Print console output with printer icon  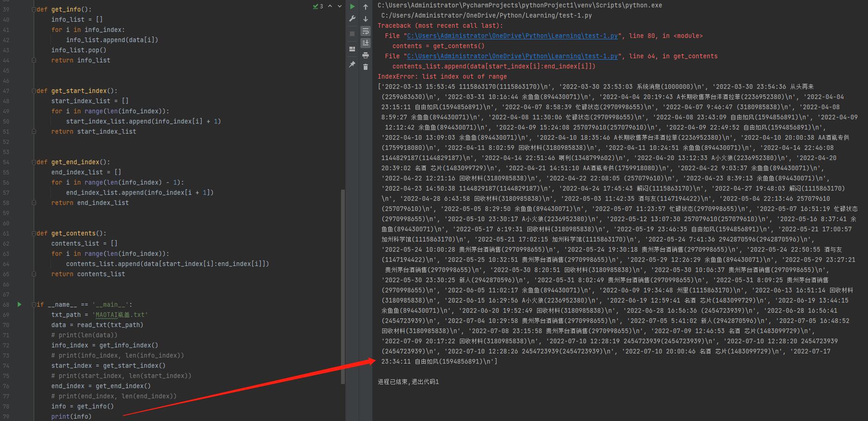point(366,55)
